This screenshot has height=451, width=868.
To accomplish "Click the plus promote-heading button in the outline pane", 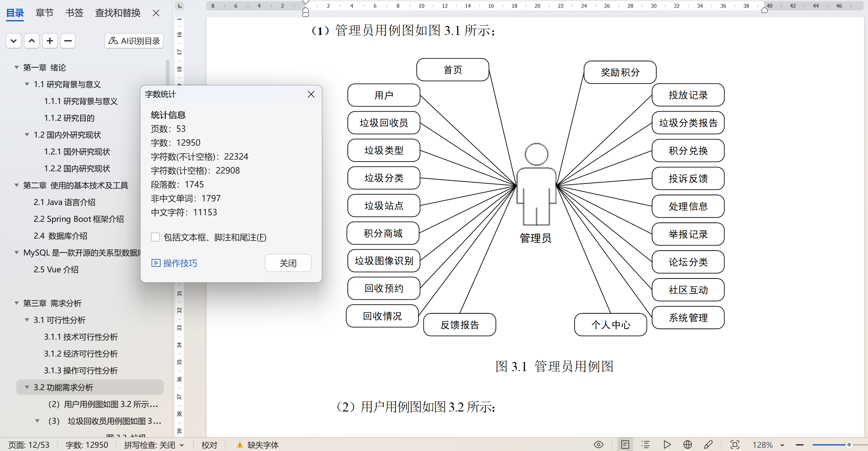I will tap(50, 41).
